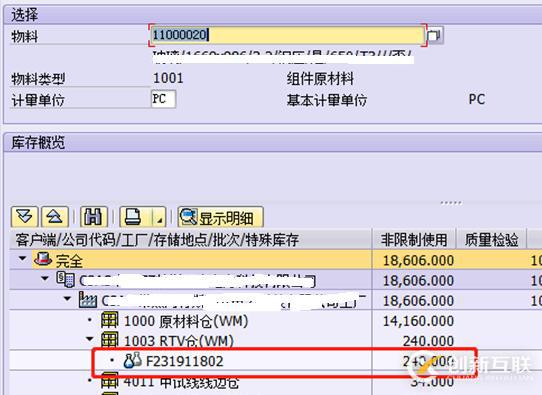Click the 物料类型 label

pos(38,79)
